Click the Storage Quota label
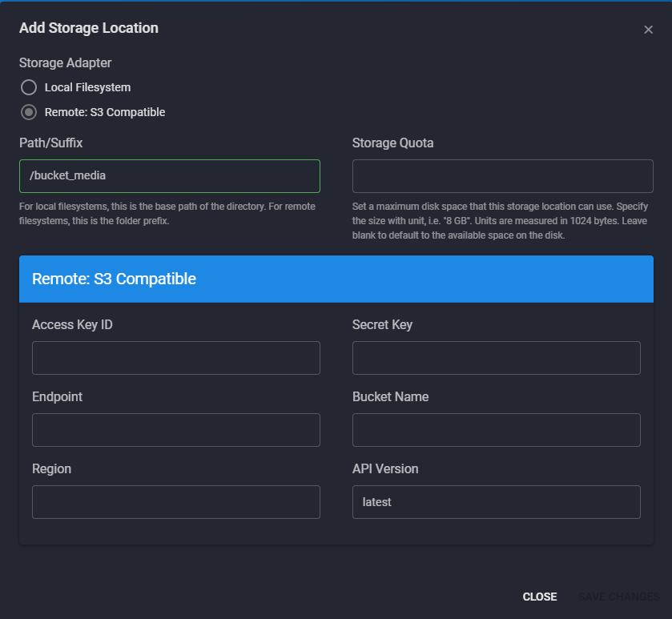 pyautogui.click(x=393, y=143)
